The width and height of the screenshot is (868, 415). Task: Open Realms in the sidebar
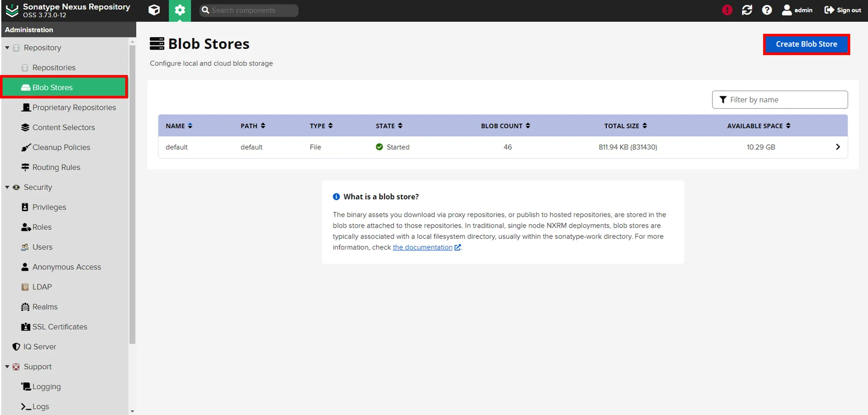pos(45,307)
